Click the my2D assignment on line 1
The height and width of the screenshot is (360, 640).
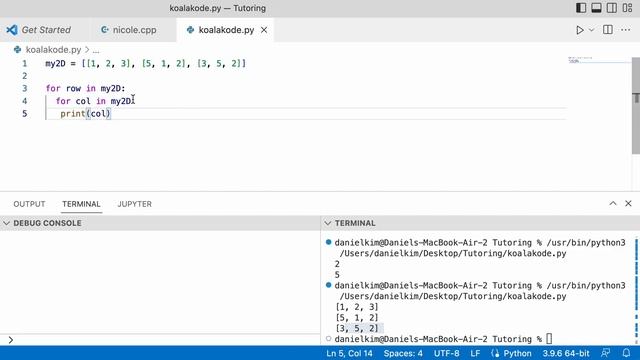point(145,64)
